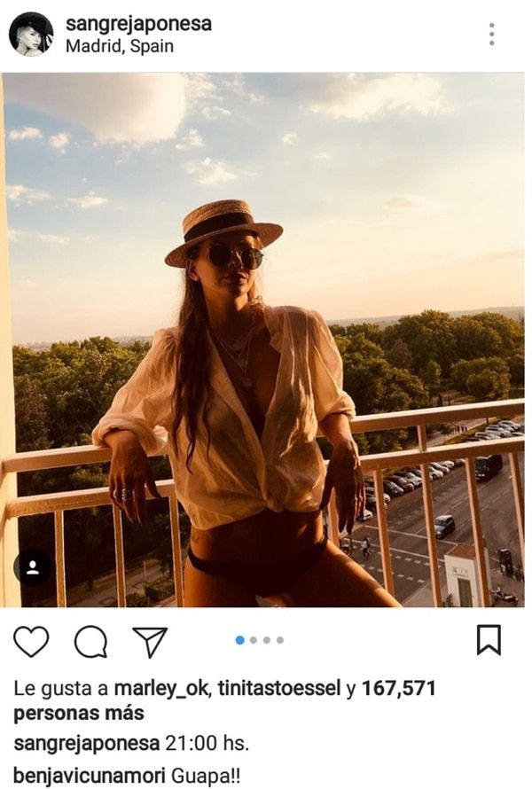Open sangrejaponesa username in post header
The image size is (532, 789).
138,24
